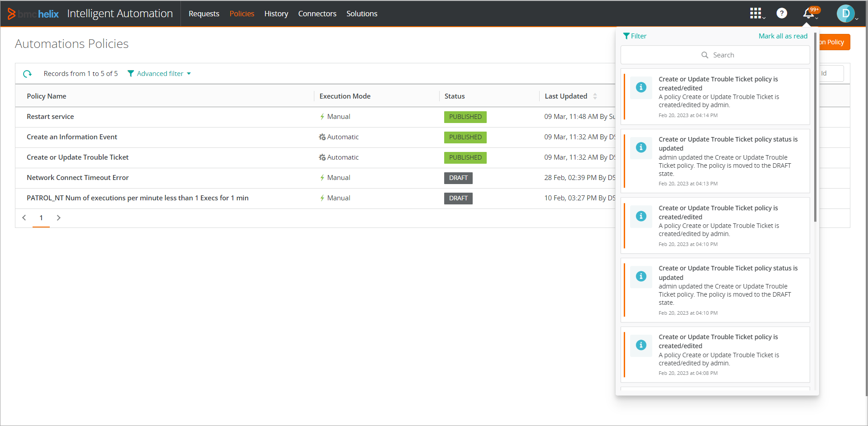Go to previous page arrow
This screenshot has width=868, height=426.
click(24, 218)
